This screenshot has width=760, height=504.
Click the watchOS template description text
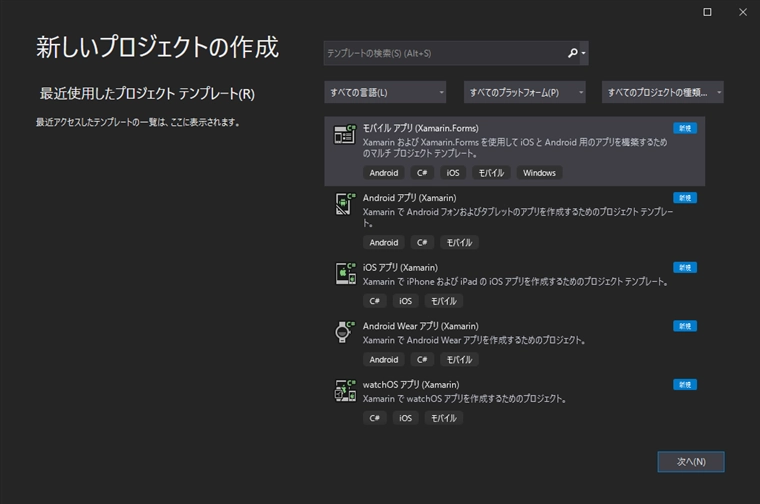(464, 399)
